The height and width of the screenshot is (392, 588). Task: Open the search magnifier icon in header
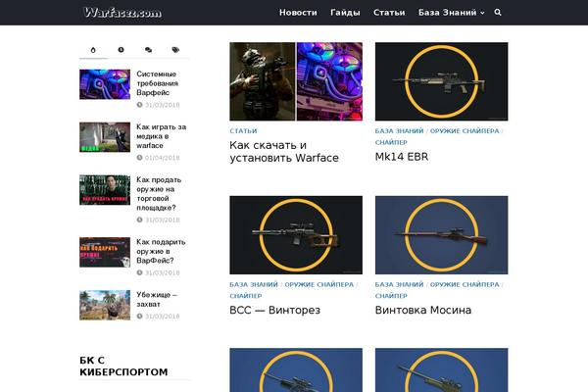tap(498, 13)
